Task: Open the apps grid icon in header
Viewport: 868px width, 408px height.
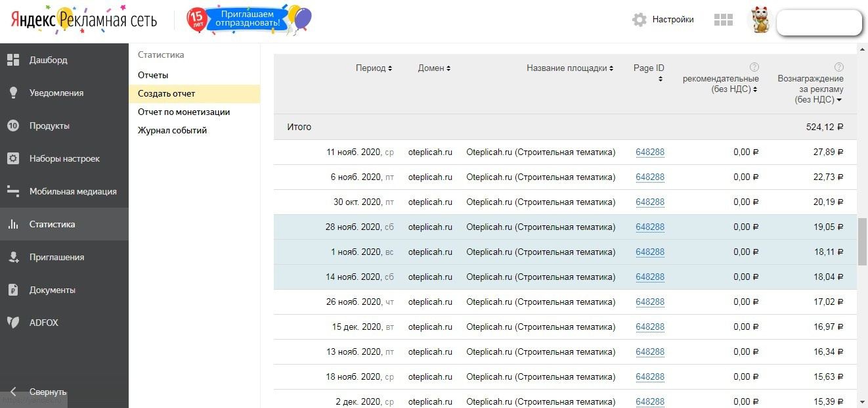Action: pos(723,20)
